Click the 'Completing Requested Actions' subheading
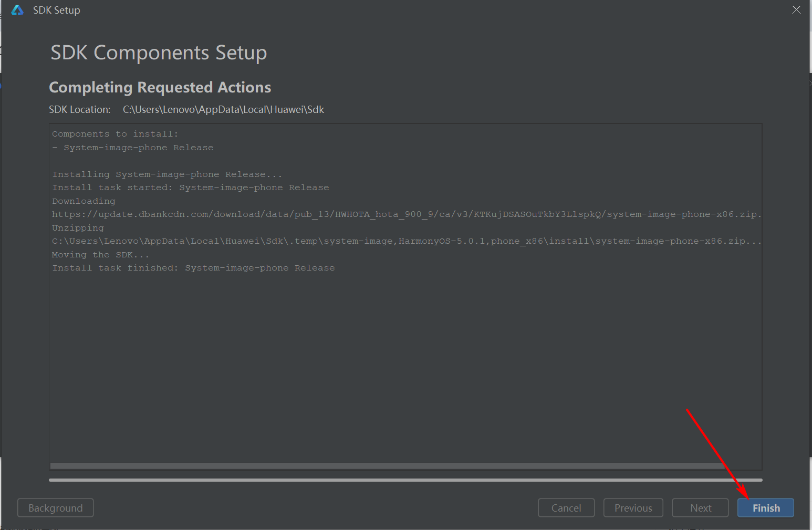The width and height of the screenshot is (812, 530). [x=160, y=87]
